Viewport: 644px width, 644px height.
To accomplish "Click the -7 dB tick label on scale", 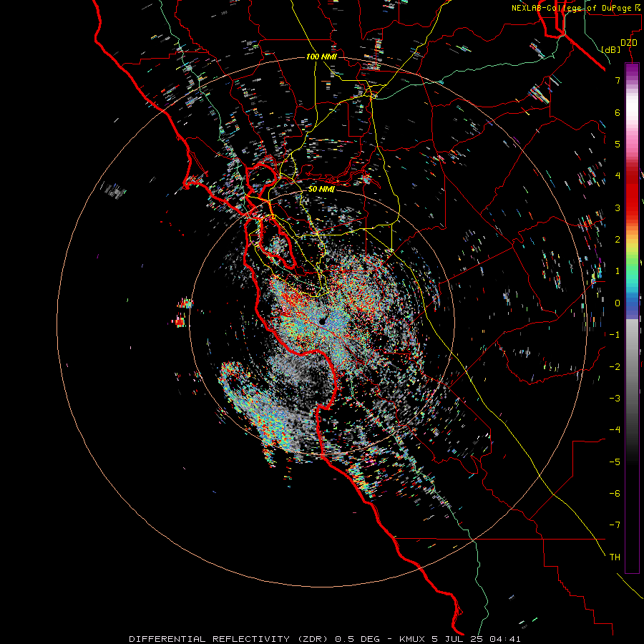I will pos(615,525).
